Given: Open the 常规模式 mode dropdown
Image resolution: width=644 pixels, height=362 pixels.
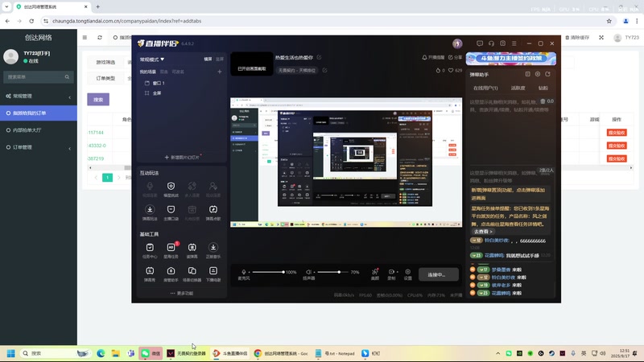Looking at the screenshot, I should point(152,60).
